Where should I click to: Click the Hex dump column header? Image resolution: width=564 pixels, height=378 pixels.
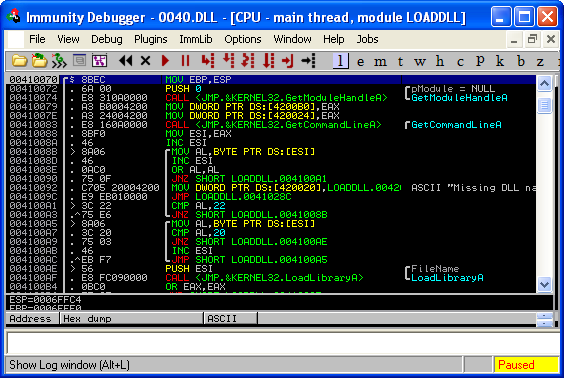[x=131, y=319]
